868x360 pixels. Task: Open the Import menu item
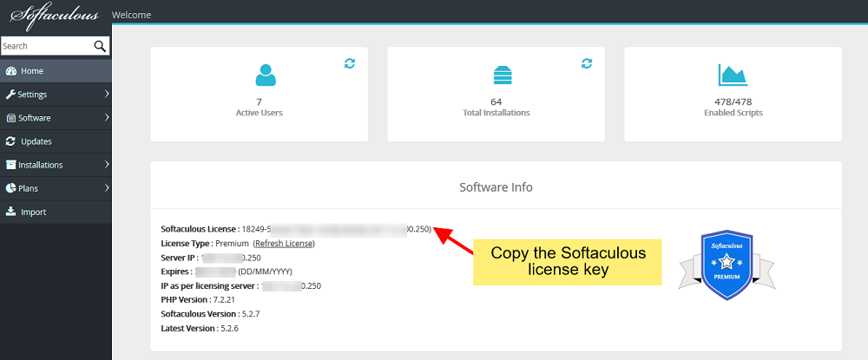pyautogui.click(x=56, y=212)
